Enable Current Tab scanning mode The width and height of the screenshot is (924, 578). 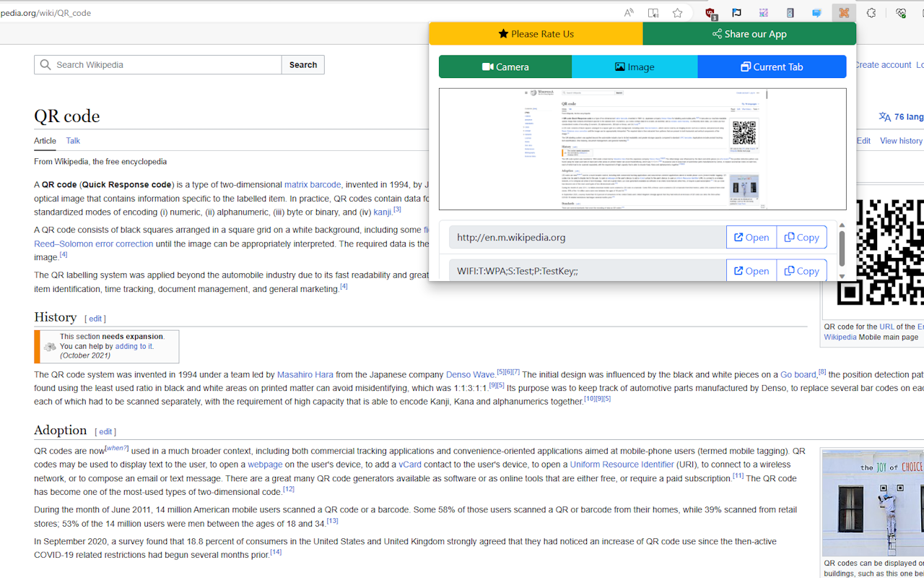click(772, 66)
